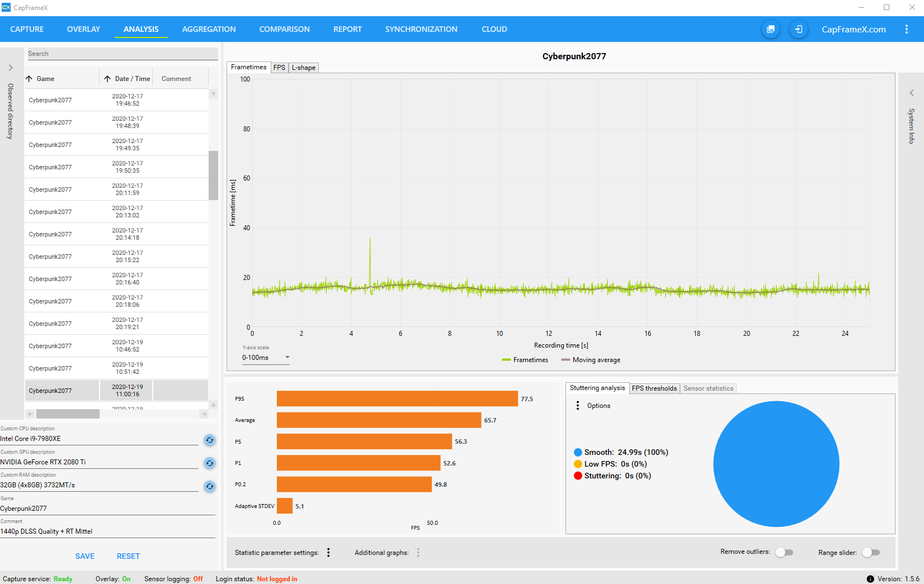
Task: Click the SAVE button
Action: (85, 556)
